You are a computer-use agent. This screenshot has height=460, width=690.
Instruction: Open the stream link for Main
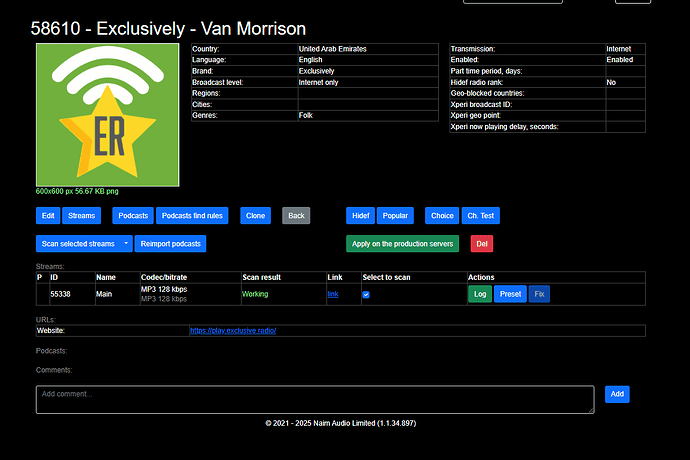[333, 294]
